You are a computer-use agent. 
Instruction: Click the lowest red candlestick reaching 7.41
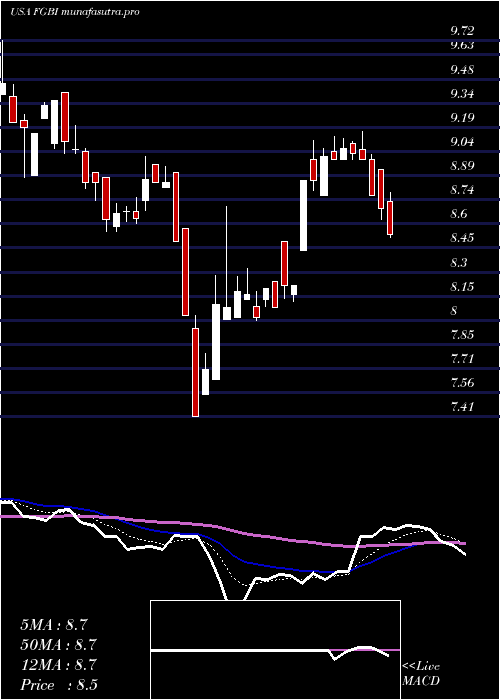(x=196, y=372)
